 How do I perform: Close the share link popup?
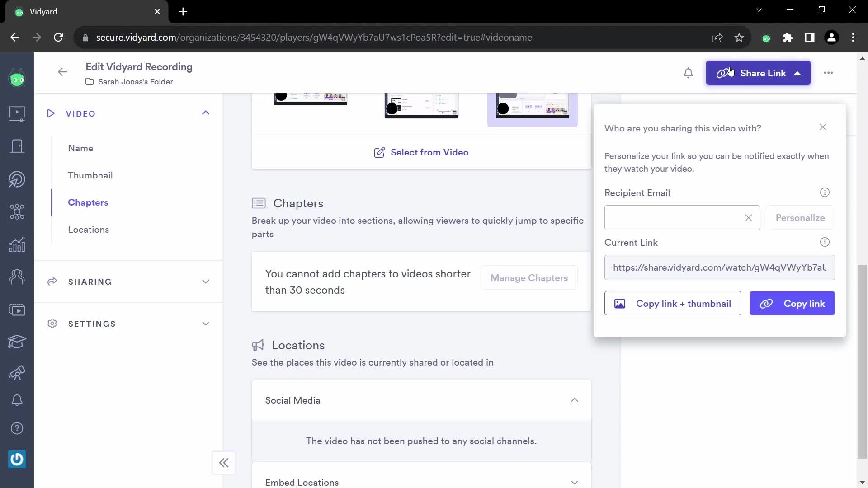coord(823,127)
